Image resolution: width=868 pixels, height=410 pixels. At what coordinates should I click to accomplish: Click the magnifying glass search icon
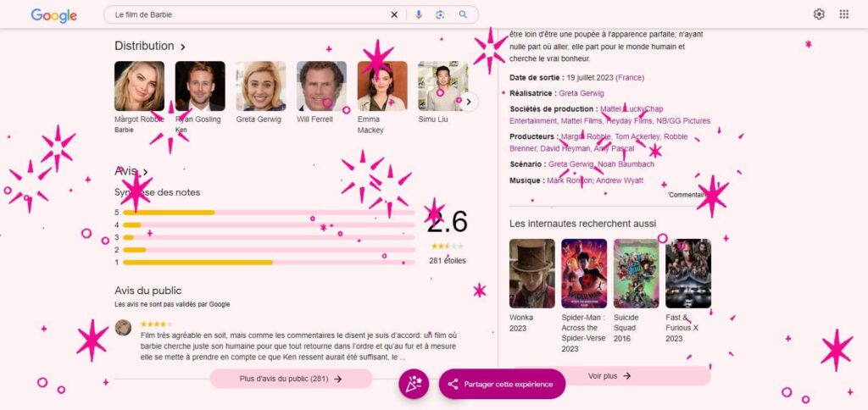(x=463, y=14)
